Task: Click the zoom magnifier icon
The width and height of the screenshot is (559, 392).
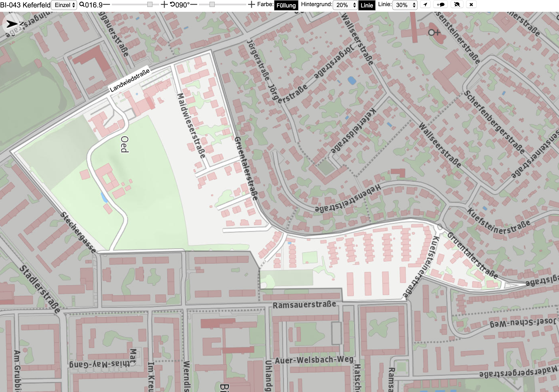Action: 82,5
